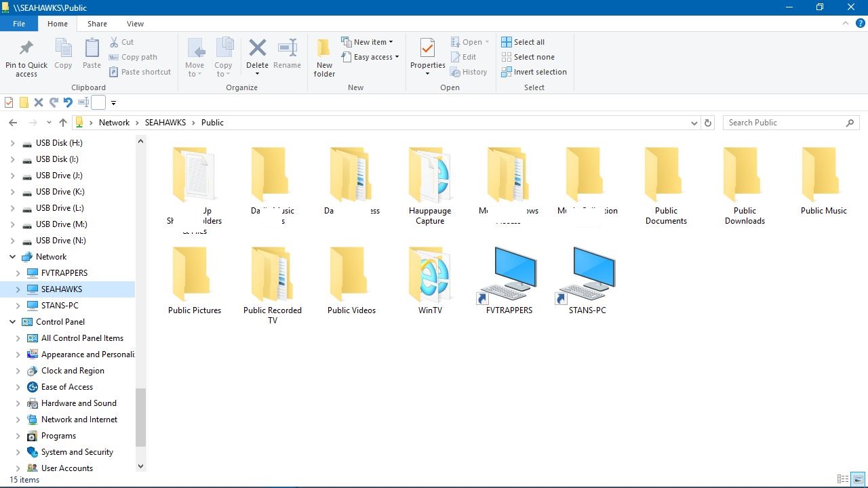Click the Up arrow navigation button
This screenshot has height=488, width=868.
(63, 123)
